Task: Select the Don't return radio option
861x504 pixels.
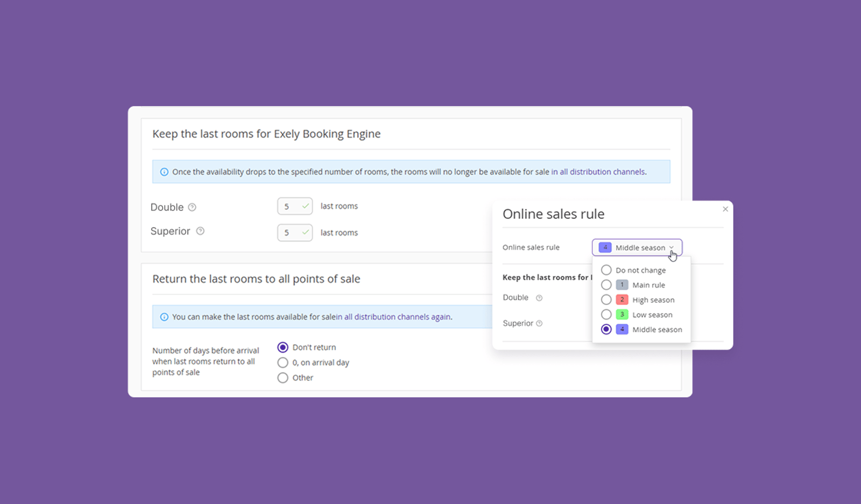Action: click(x=283, y=347)
